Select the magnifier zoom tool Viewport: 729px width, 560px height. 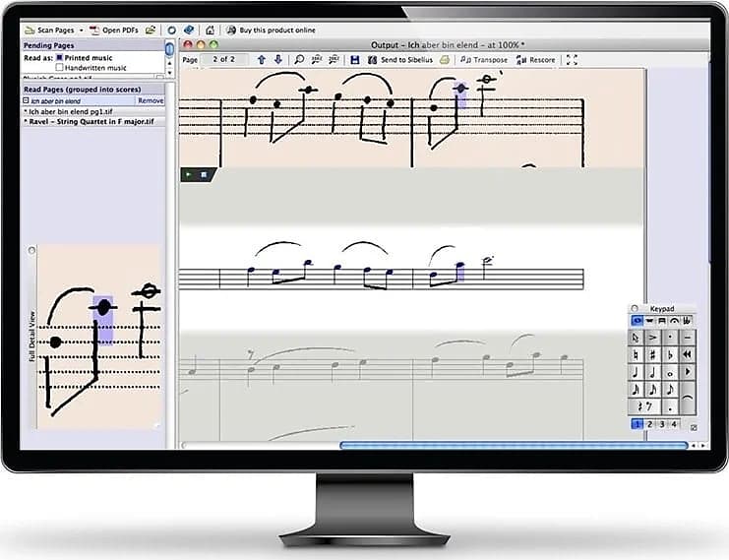[x=299, y=59]
